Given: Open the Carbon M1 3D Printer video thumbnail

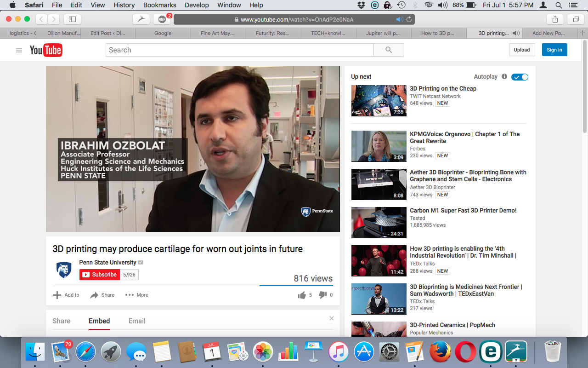Looking at the screenshot, I should click(379, 223).
